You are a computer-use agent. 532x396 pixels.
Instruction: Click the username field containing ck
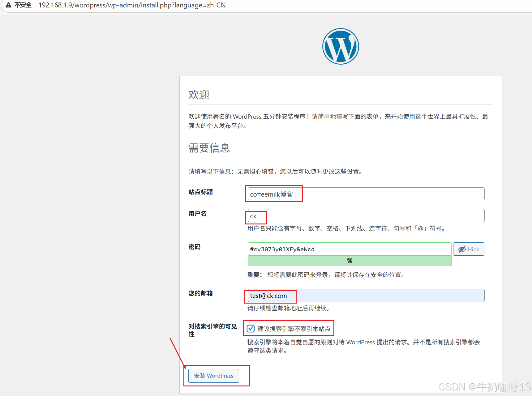point(366,215)
